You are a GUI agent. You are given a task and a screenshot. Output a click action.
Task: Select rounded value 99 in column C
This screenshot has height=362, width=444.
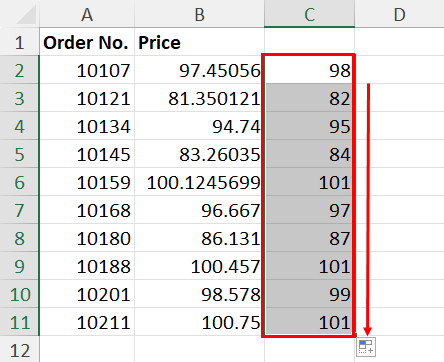click(x=310, y=294)
